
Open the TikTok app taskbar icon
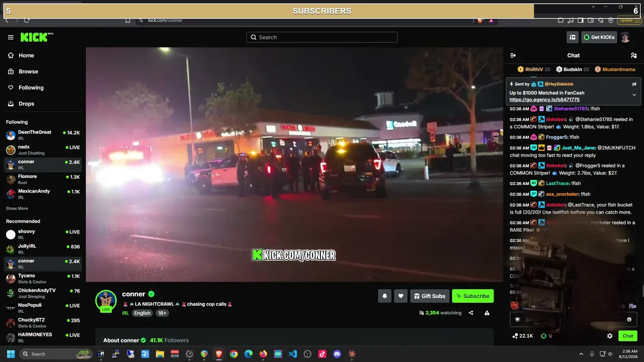pyautogui.click(x=323, y=354)
